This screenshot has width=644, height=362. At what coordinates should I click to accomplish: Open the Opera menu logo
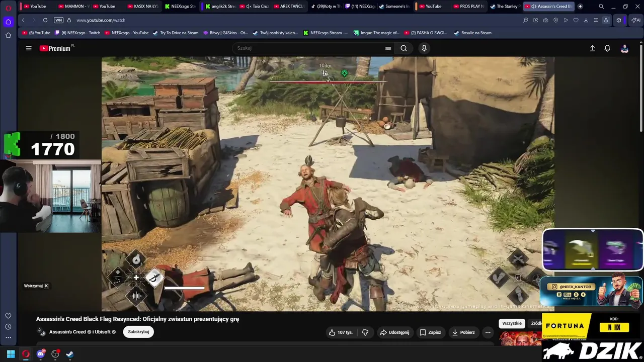coord(9,8)
